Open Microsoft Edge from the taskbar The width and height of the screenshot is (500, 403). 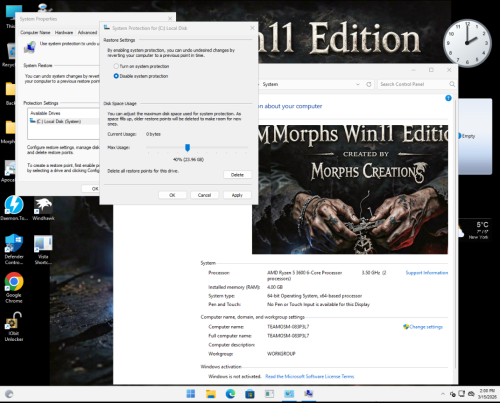[x=230, y=394]
